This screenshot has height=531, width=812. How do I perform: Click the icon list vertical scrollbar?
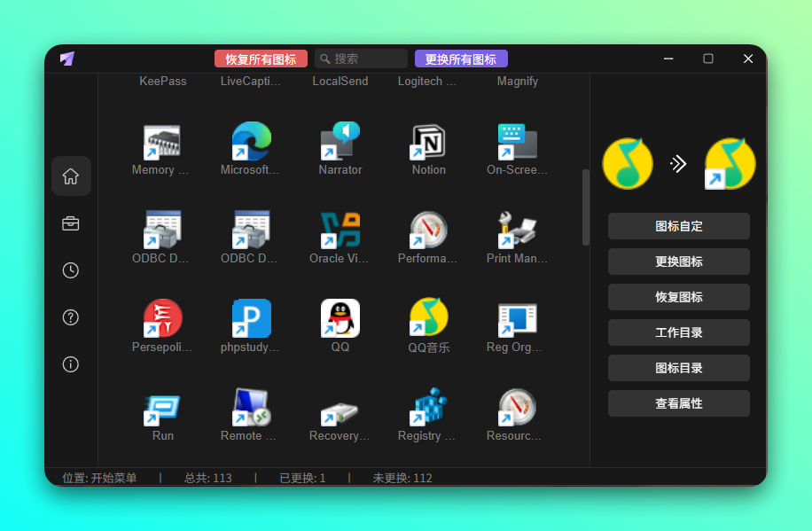(x=585, y=207)
